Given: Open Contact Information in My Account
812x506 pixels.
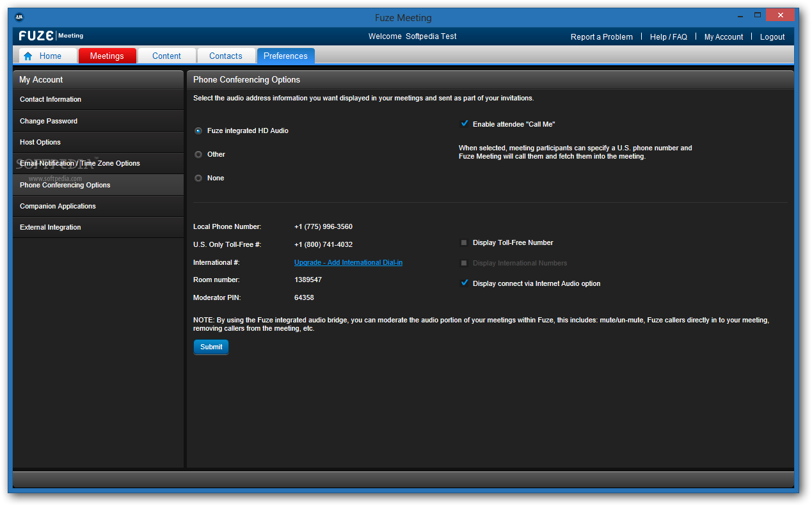Looking at the screenshot, I should pos(99,99).
